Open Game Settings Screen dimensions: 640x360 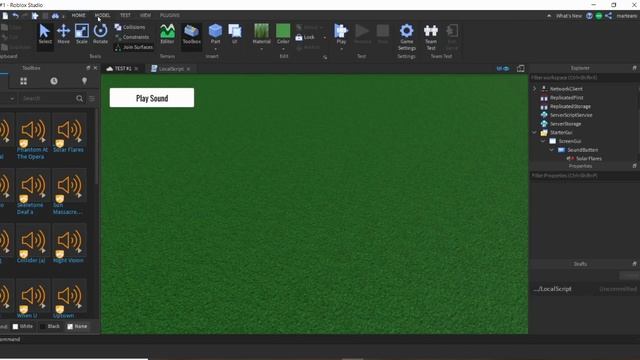[407, 37]
